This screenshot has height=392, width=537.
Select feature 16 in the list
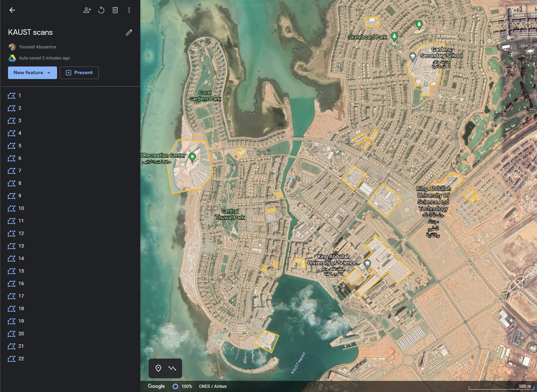click(70, 284)
